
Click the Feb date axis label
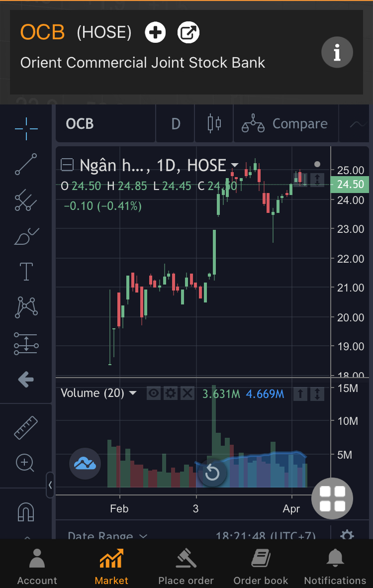coord(119,509)
